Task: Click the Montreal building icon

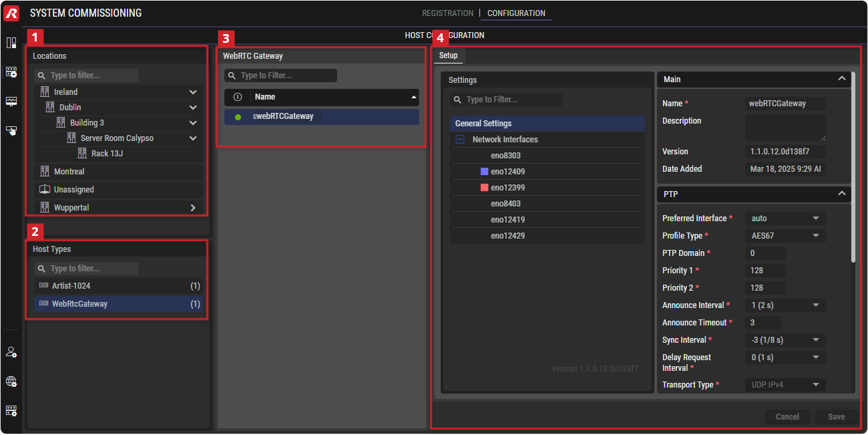Action: (x=45, y=171)
